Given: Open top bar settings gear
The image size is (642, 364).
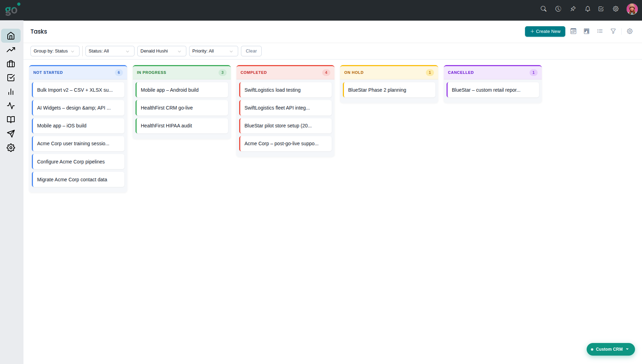Looking at the screenshot, I should pos(616,9).
